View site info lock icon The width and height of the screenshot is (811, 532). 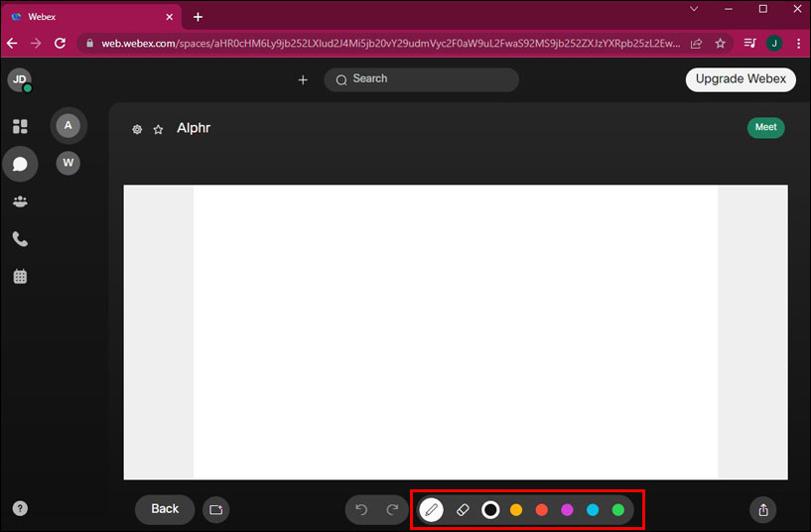tap(90, 44)
